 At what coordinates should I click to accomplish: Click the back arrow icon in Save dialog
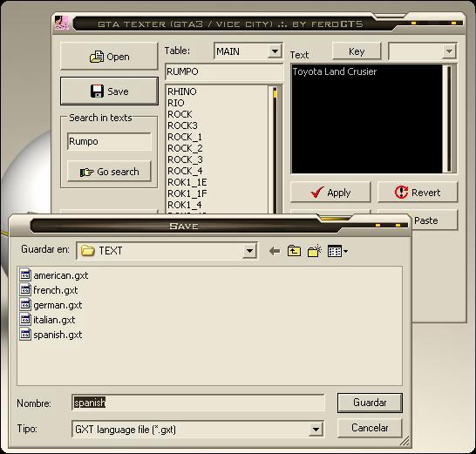pyautogui.click(x=275, y=251)
